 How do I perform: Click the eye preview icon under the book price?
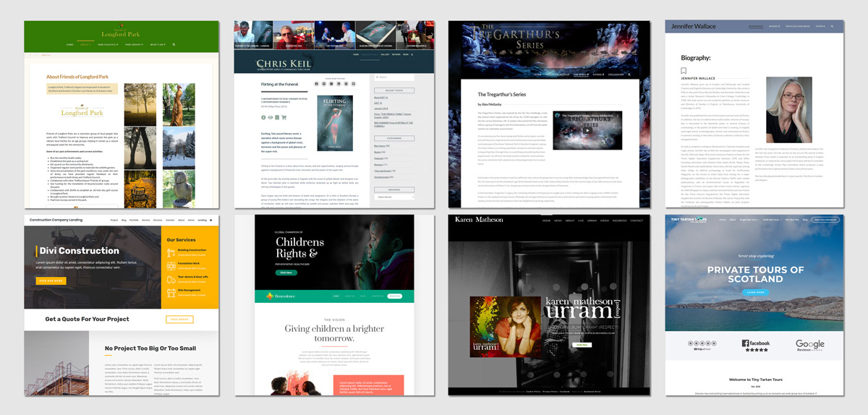[x=271, y=117]
